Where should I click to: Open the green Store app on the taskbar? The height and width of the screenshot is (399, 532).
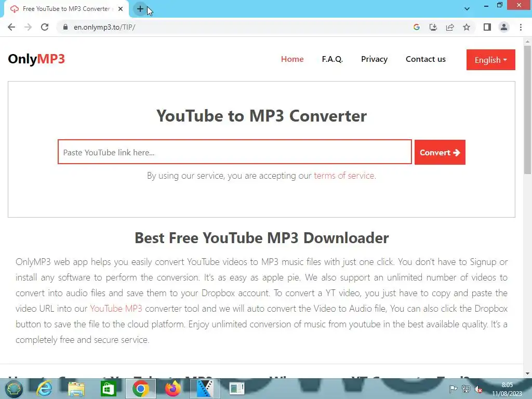pyautogui.click(x=108, y=389)
